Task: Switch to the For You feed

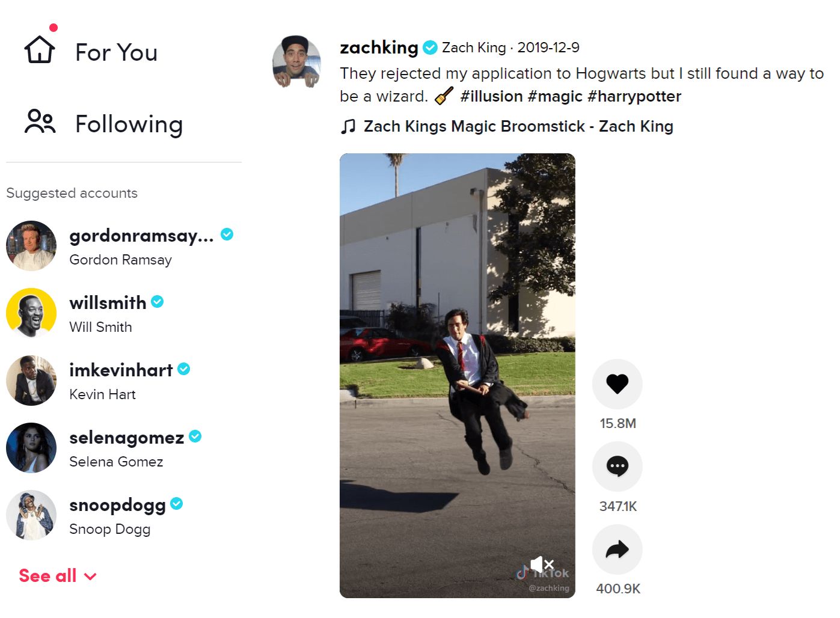Action: click(115, 52)
